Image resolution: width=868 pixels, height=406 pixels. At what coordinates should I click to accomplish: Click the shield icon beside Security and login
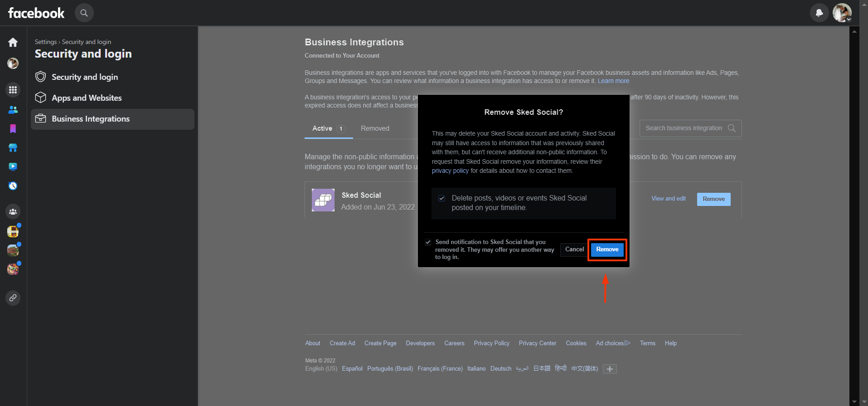pyautogui.click(x=41, y=77)
